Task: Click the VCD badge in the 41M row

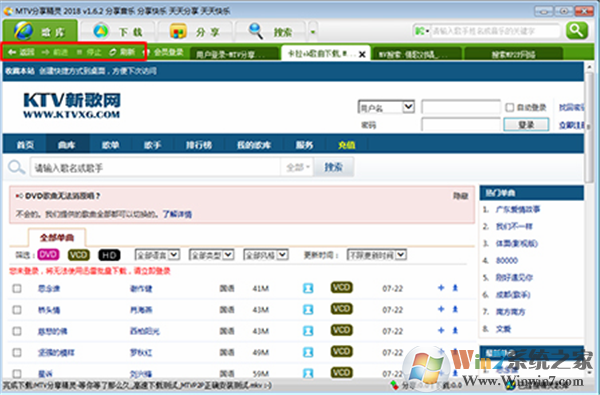Action: [x=341, y=287]
